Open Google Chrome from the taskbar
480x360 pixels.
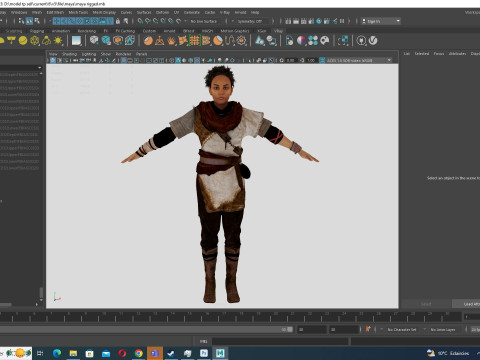[x=139, y=353]
